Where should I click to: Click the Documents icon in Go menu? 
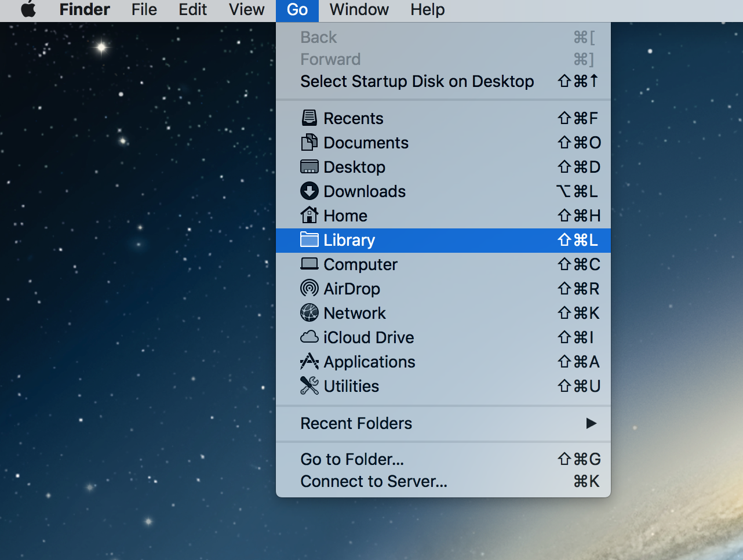[309, 142]
